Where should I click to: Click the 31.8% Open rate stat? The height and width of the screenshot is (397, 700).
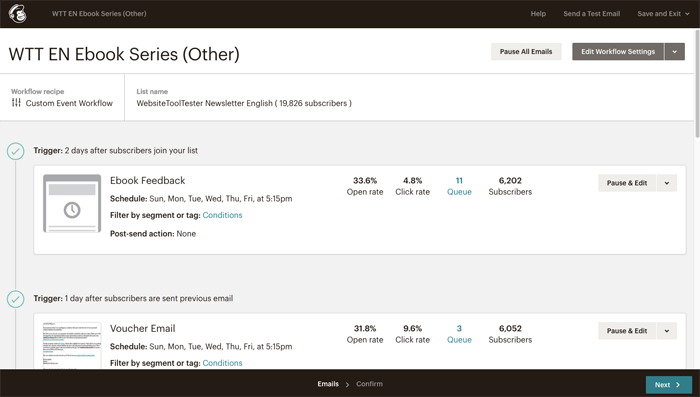pyautogui.click(x=365, y=334)
